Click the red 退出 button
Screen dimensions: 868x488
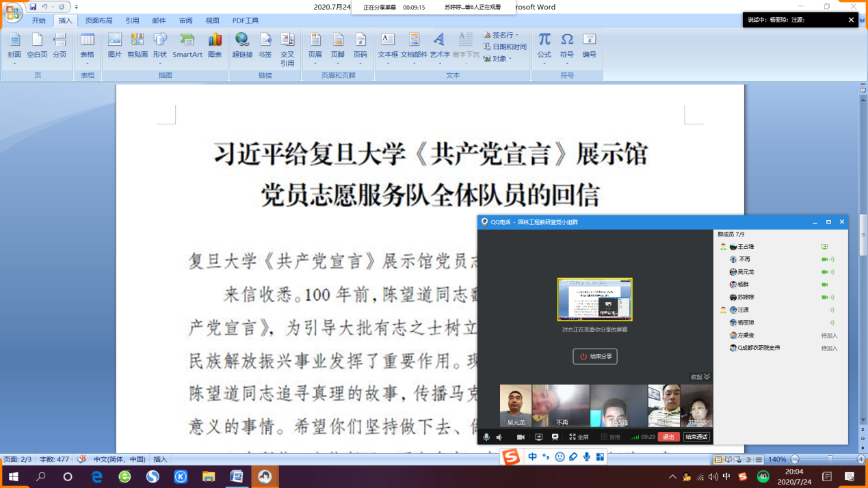(668, 437)
